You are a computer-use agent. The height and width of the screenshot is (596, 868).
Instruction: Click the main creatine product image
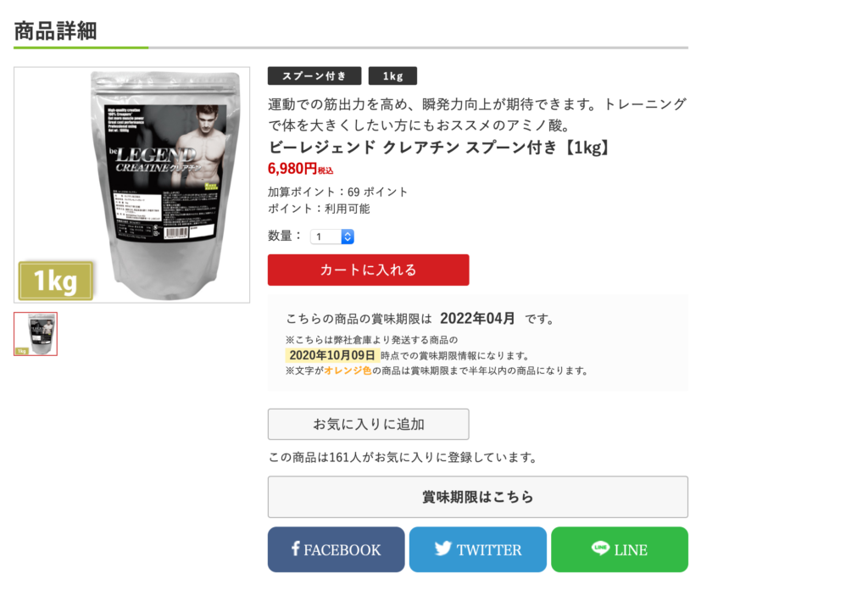[x=131, y=185]
